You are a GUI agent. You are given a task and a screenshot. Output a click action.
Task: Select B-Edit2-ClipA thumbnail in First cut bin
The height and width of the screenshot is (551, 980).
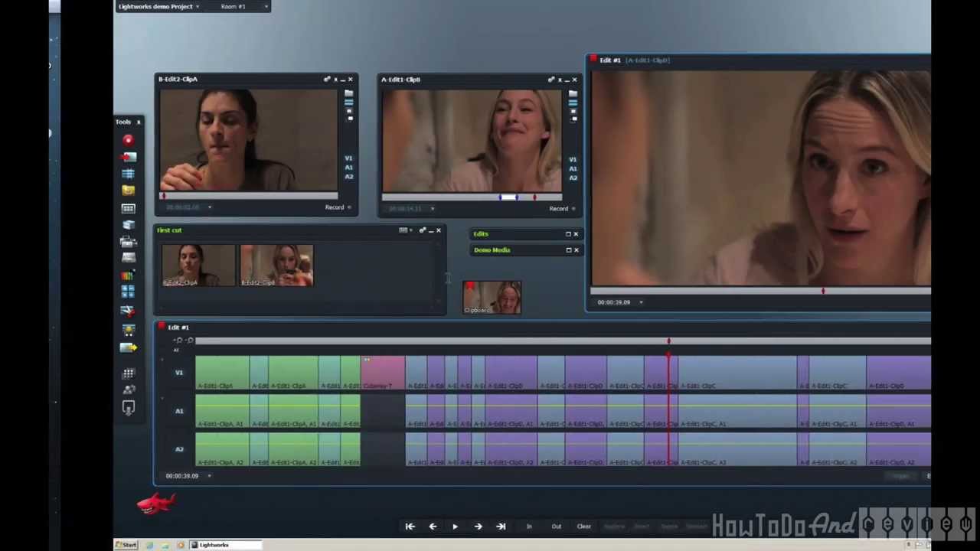click(198, 266)
